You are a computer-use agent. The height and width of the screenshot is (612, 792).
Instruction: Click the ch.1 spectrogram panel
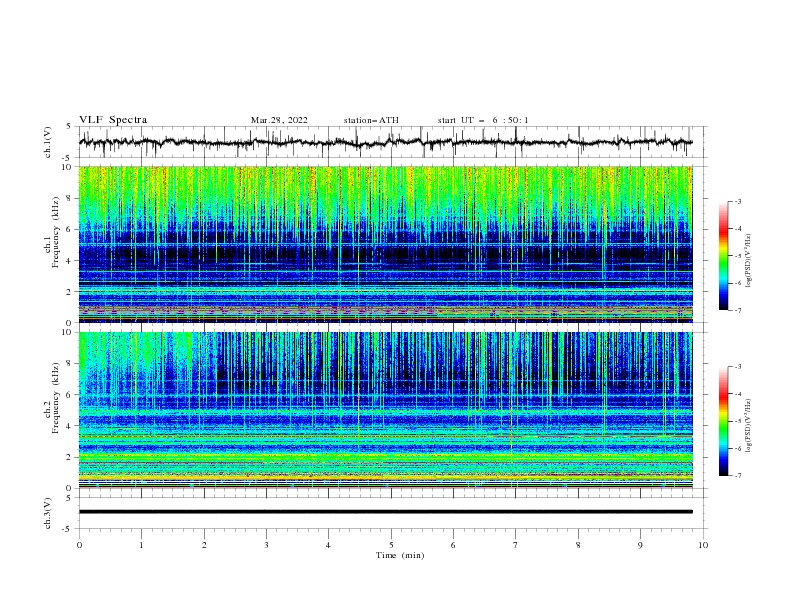point(385,244)
